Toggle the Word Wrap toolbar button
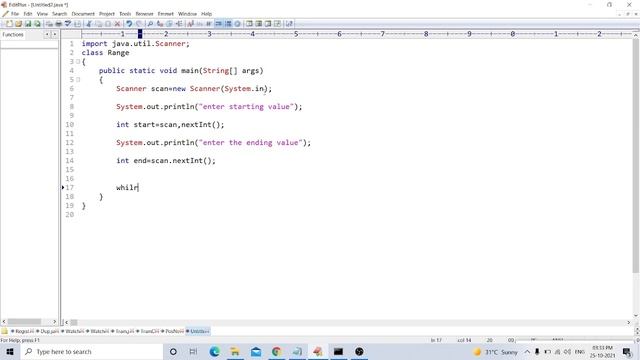Screen dimensions: 640x360 coord(209,24)
